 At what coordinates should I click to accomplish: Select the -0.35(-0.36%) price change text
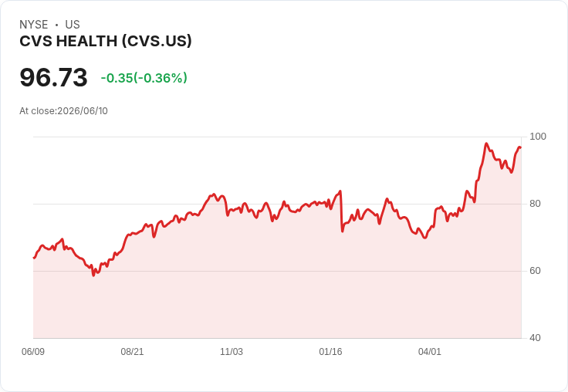point(144,78)
